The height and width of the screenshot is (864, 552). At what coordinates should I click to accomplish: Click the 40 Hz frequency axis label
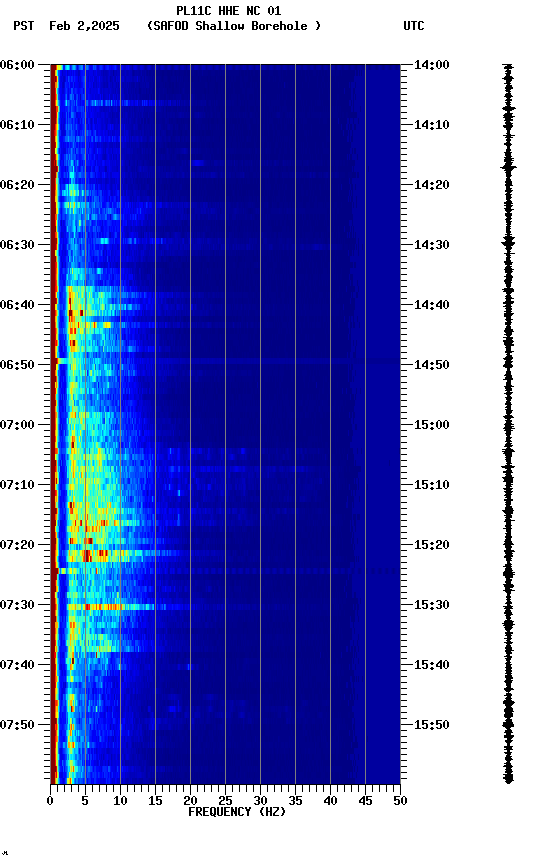(330, 801)
